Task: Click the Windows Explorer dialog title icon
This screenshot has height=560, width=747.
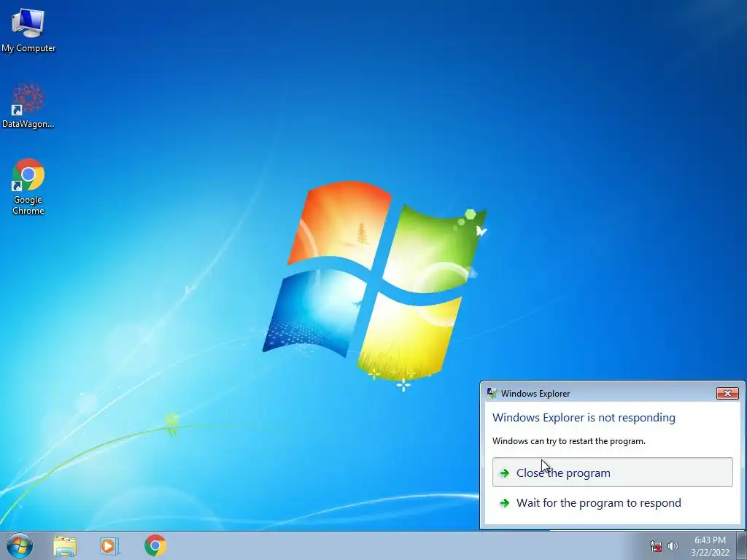Action: tap(492, 393)
